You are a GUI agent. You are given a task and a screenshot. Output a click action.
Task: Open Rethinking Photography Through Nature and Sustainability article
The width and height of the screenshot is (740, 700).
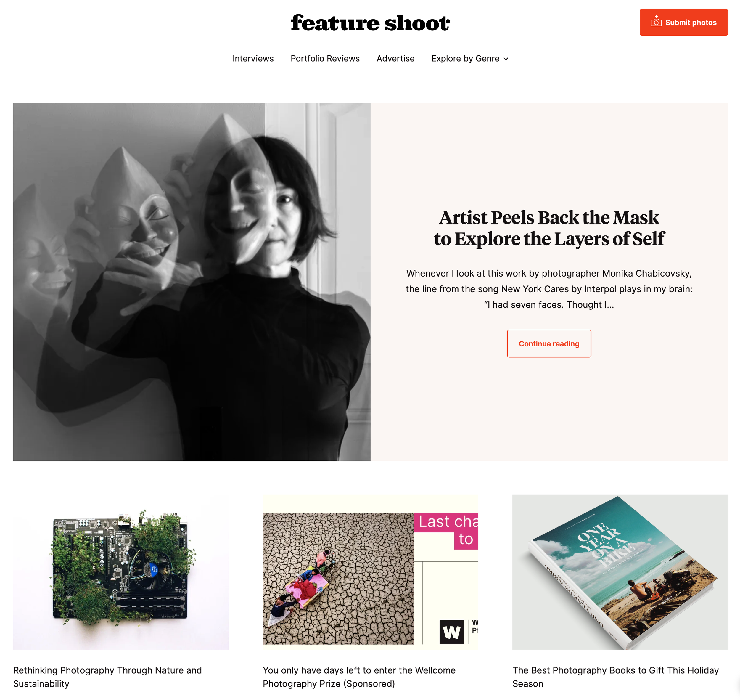(107, 677)
